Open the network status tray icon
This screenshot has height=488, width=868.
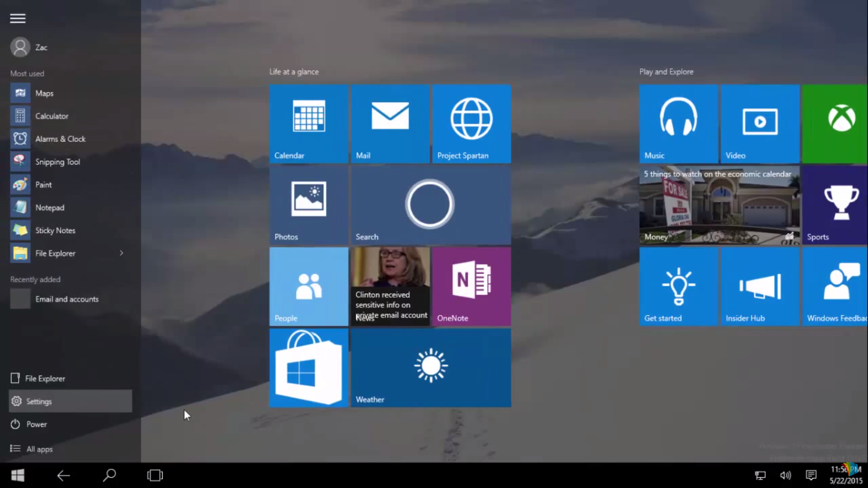click(760, 475)
